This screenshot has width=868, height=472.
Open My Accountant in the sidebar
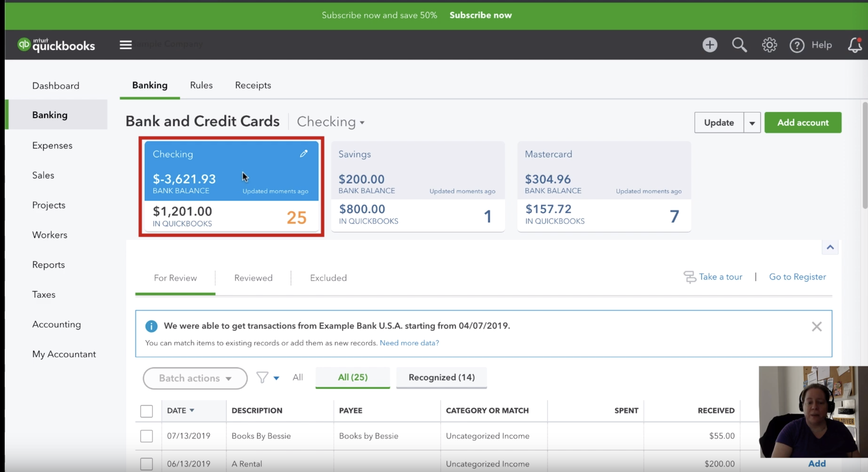point(64,354)
